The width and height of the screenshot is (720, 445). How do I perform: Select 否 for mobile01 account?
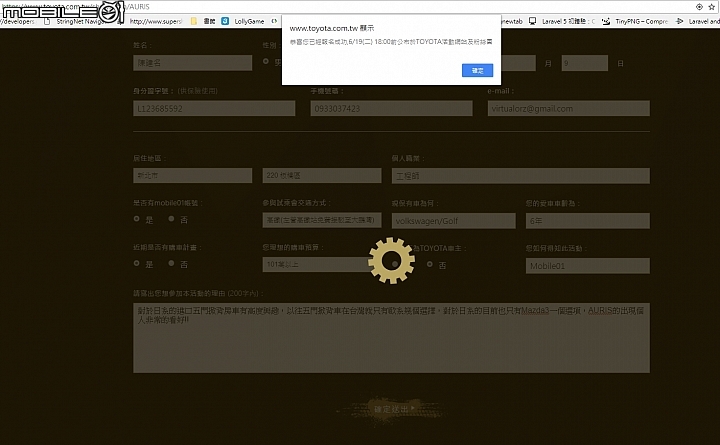pyautogui.click(x=171, y=219)
